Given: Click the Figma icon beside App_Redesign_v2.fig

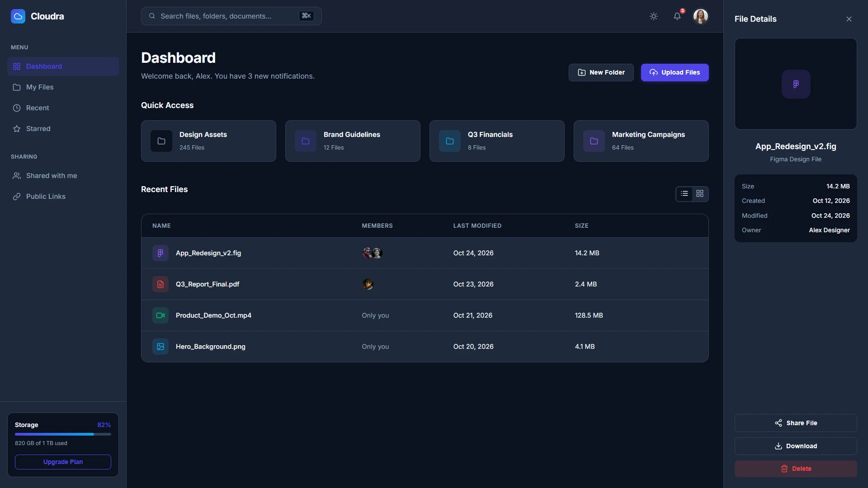Looking at the screenshot, I should (160, 253).
